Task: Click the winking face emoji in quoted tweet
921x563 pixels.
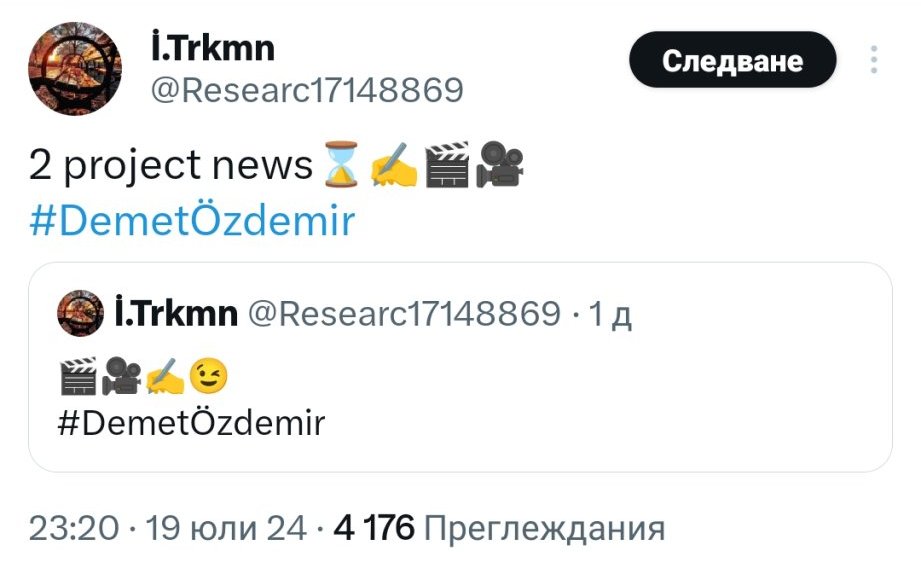Action: [209, 376]
